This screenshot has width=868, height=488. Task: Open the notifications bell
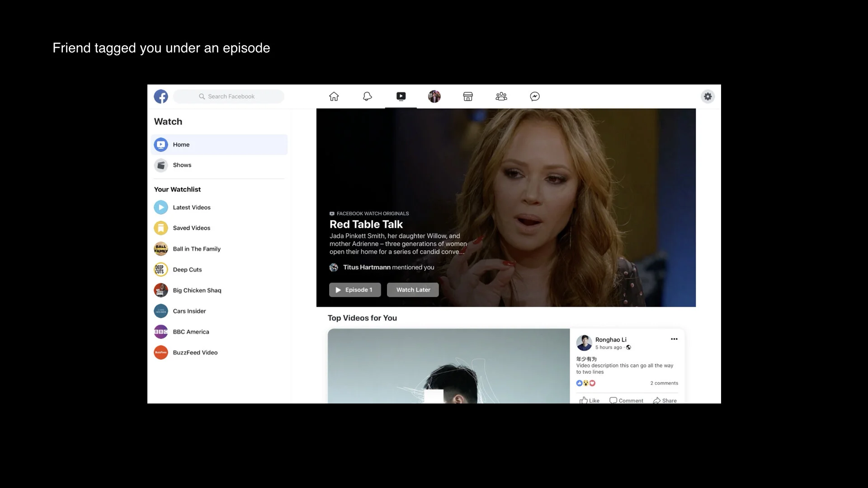pyautogui.click(x=367, y=96)
